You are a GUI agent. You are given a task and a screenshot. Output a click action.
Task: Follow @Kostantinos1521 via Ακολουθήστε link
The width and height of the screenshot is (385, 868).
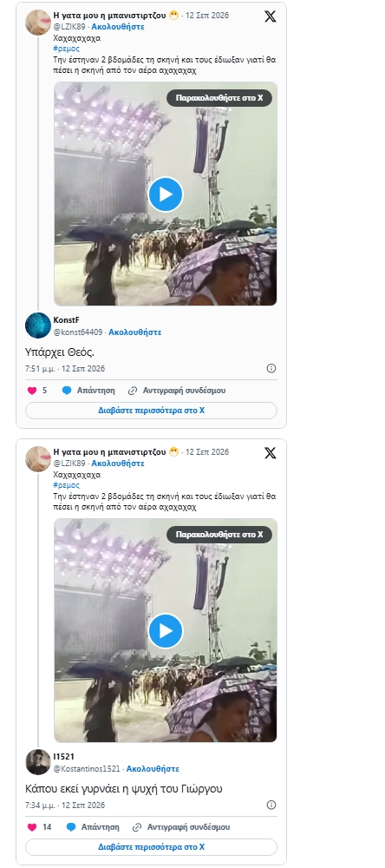(x=153, y=769)
